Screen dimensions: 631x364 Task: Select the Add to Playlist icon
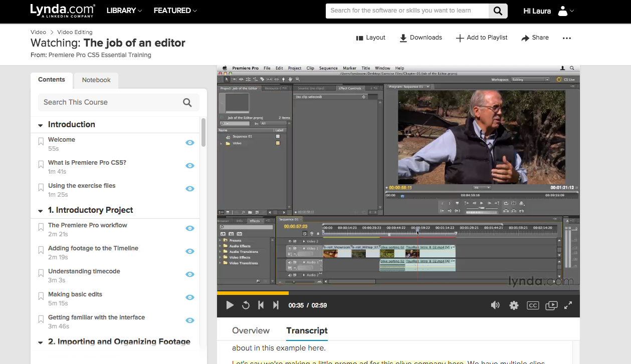click(460, 38)
